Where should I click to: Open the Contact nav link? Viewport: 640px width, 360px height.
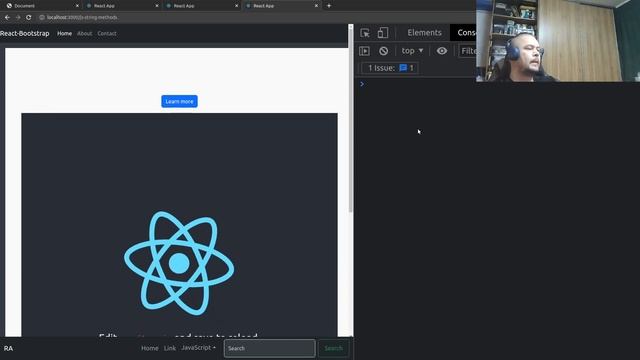point(107,33)
